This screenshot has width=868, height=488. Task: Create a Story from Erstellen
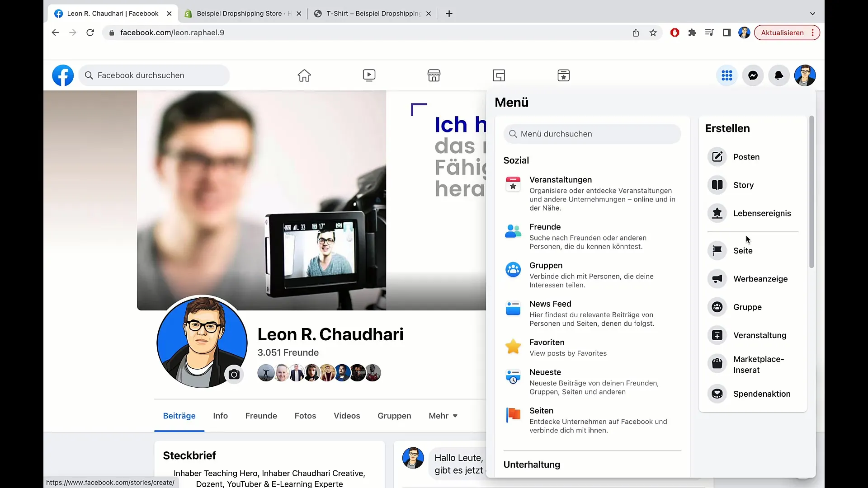tap(753, 185)
